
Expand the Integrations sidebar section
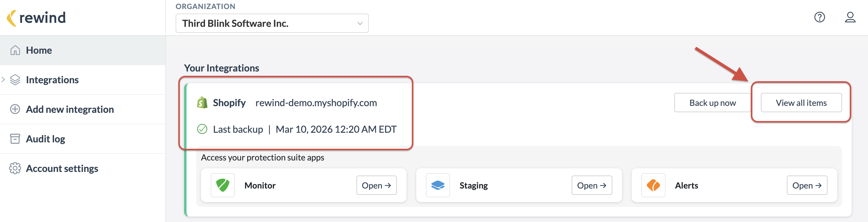pos(3,80)
